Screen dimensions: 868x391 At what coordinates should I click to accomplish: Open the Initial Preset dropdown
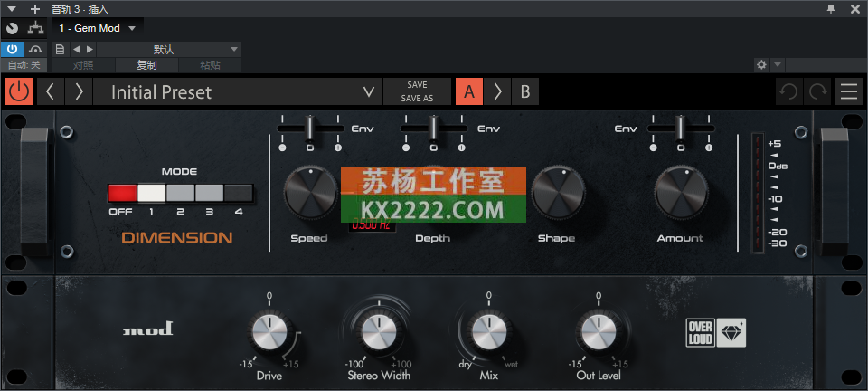coord(238,91)
